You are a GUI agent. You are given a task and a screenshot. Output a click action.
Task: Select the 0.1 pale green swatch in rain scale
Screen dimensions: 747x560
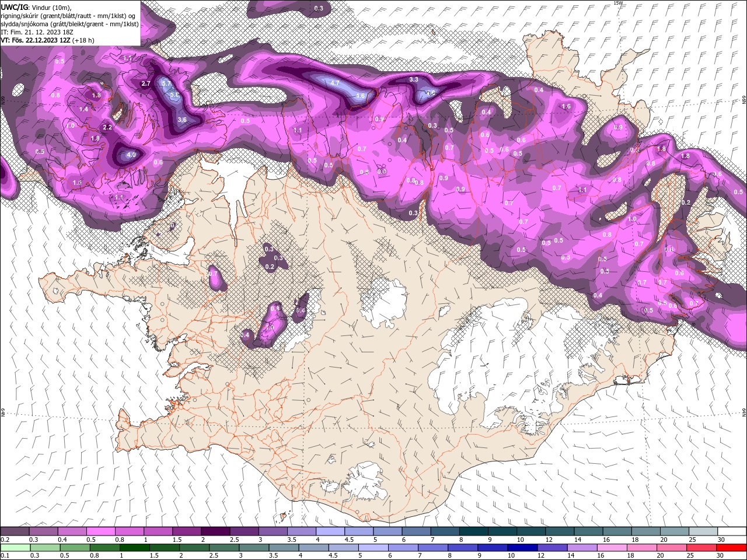(x=15, y=548)
